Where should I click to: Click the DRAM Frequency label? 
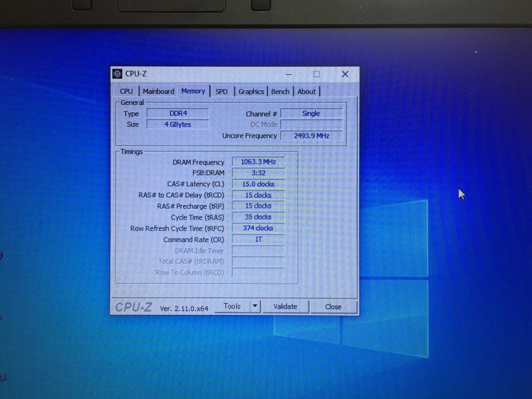198,162
